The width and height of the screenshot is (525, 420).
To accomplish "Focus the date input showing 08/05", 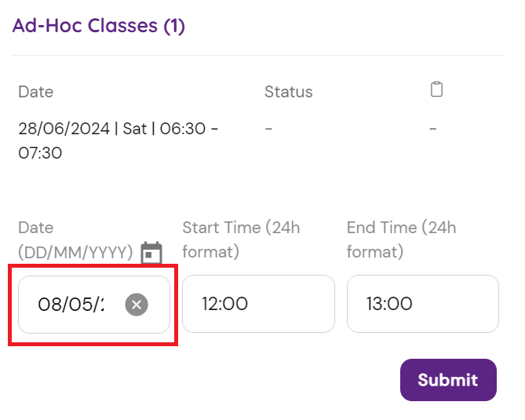I will [x=71, y=305].
